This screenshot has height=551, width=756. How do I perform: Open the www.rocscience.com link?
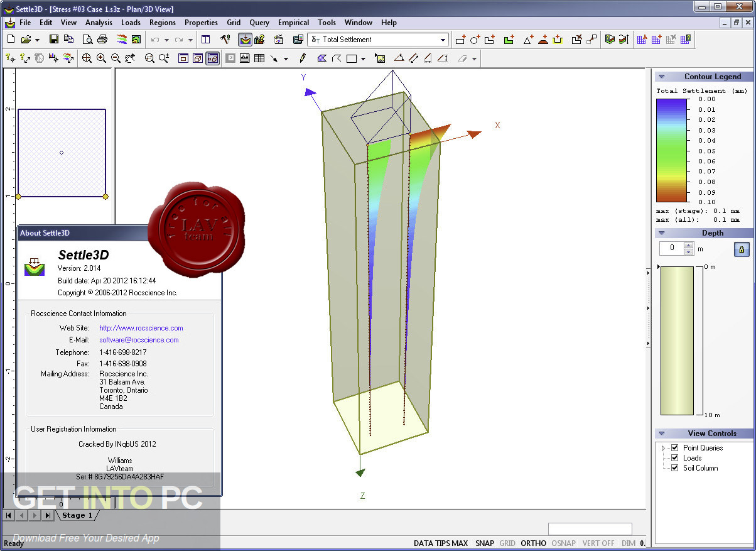coord(141,328)
